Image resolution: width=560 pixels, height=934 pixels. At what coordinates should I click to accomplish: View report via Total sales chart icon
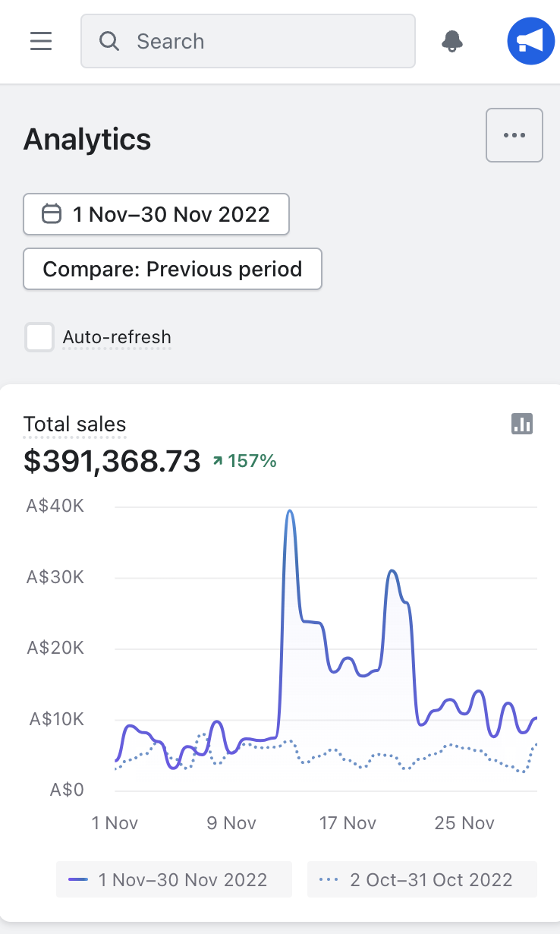point(522,424)
